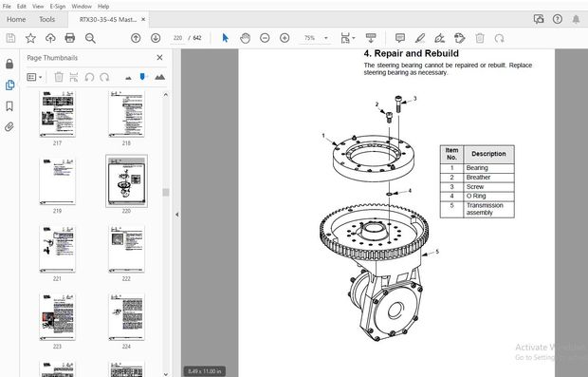Open the Sign document tool
The height and width of the screenshot is (377, 588).
coord(439,38)
